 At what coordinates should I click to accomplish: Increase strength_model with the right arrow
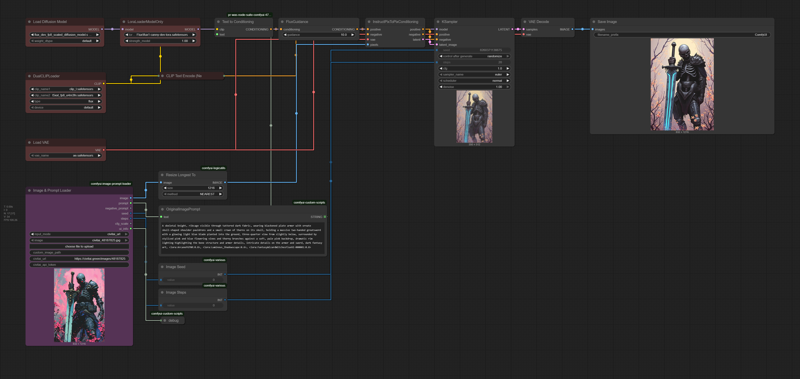click(x=193, y=40)
